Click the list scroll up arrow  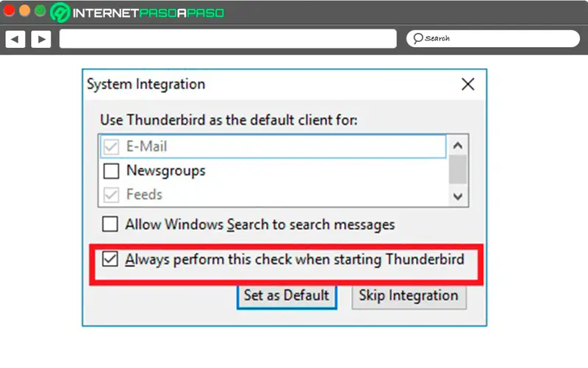coord(457,145)
